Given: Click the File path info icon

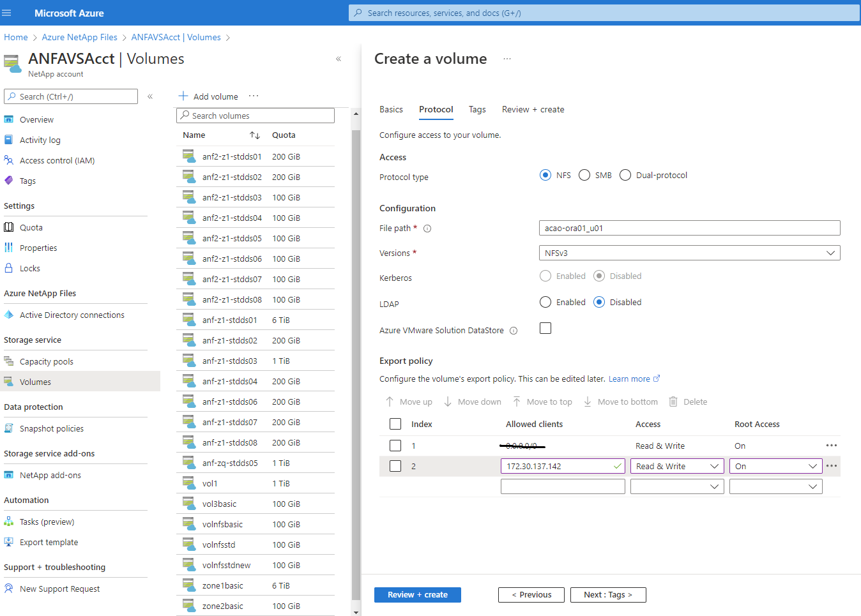Looking at the screenshot, I should point(427,229).
